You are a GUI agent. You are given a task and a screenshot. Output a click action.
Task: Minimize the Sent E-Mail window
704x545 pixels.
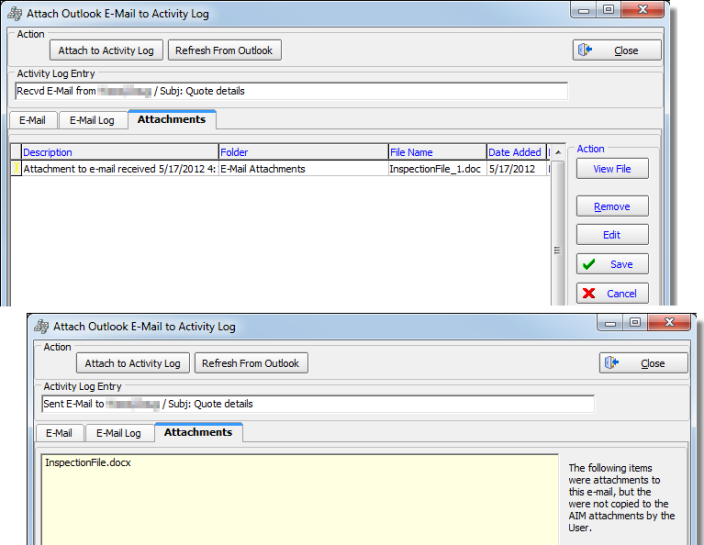pyautogui.click(x=611, y=322)
